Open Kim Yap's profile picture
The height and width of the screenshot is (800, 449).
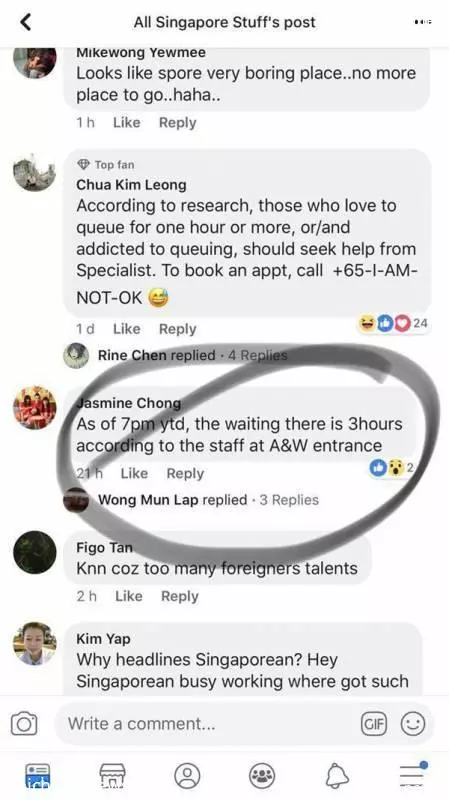click(x=35, y=643)
